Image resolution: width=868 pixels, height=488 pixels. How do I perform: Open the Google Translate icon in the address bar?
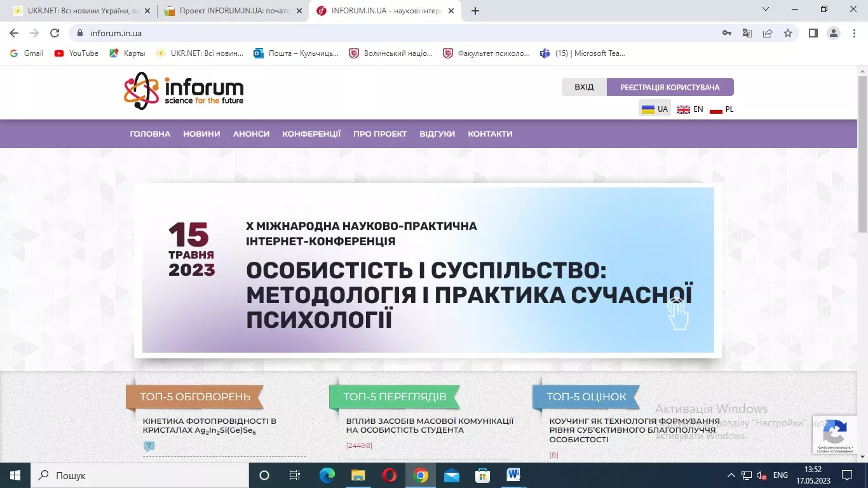(747, 32)
